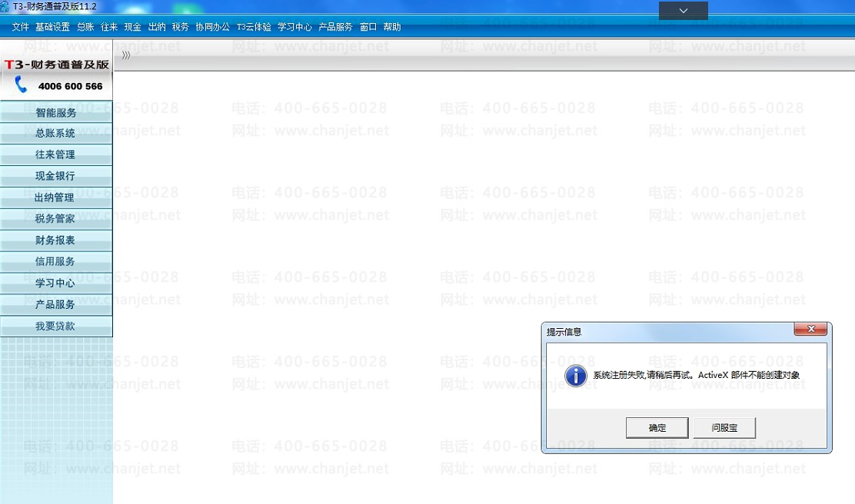Screen dimensions: 855x504
Task: Open the 往来 menu
Action: 109,27
